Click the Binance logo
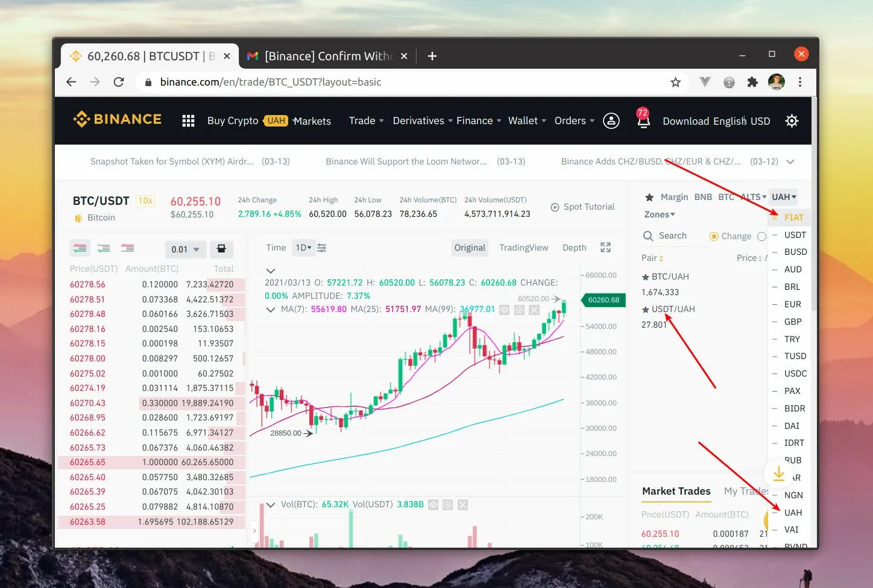The height and width of the screenshot is (588, 873). [x=117, y=119]
